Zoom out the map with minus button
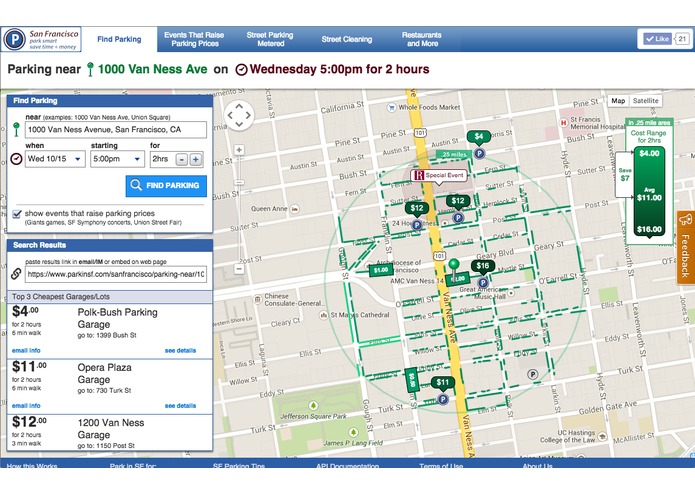Screen dimensions: 695x494 click(239, 268)
